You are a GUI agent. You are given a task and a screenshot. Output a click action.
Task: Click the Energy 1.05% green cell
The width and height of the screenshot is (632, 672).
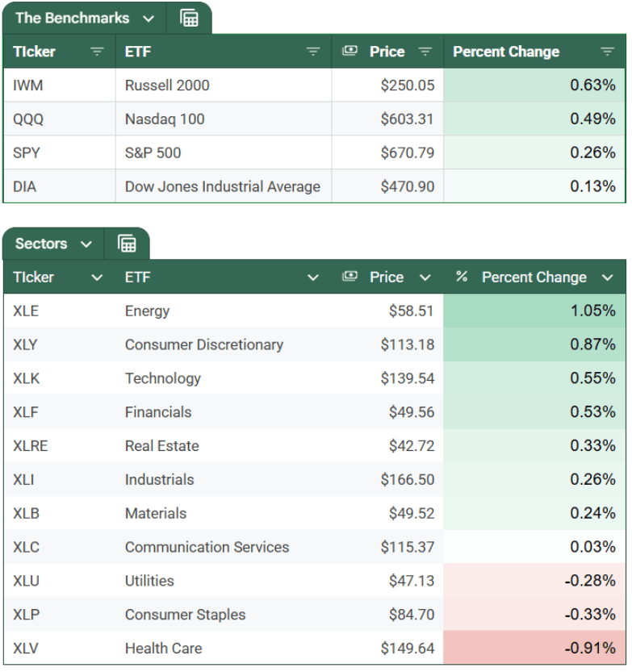[534, 311]
